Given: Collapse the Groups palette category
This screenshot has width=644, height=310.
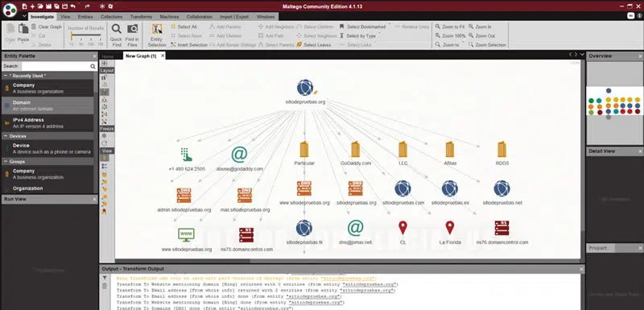Looking at the screenshot, I should tap(6, 161).
